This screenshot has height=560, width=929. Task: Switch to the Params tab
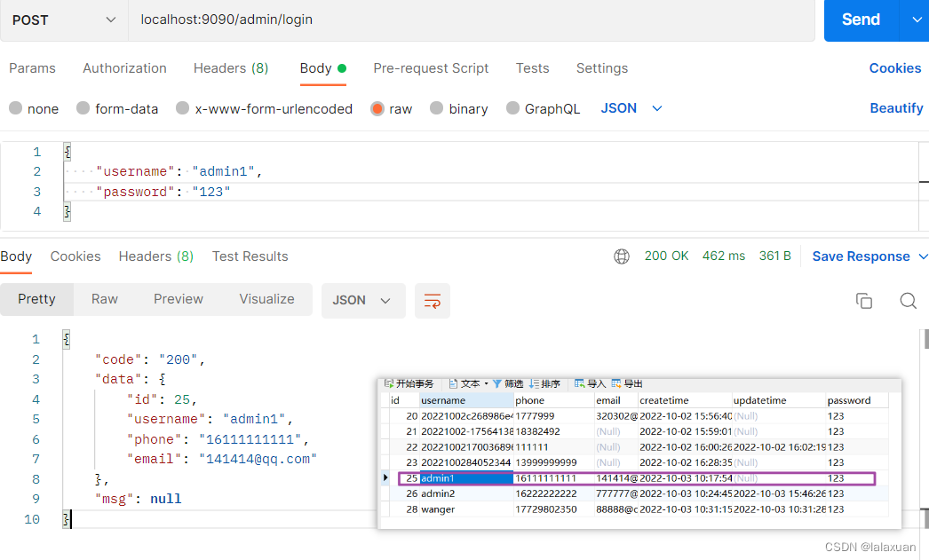(32, 68)
